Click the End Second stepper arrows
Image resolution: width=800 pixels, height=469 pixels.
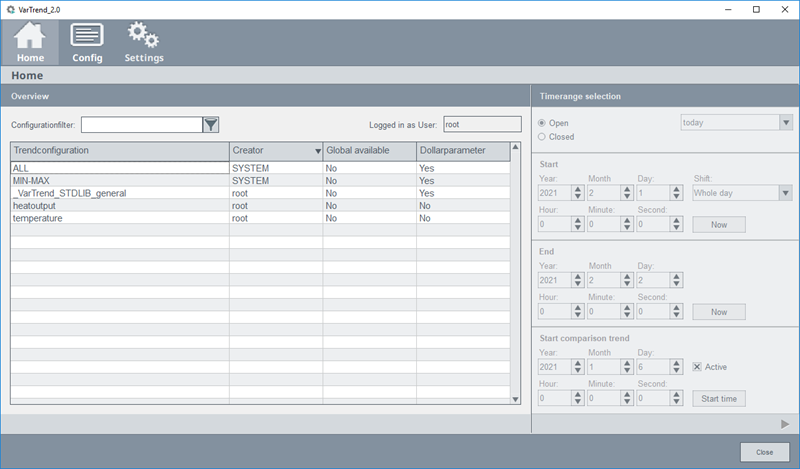click(x=677, y=311)
